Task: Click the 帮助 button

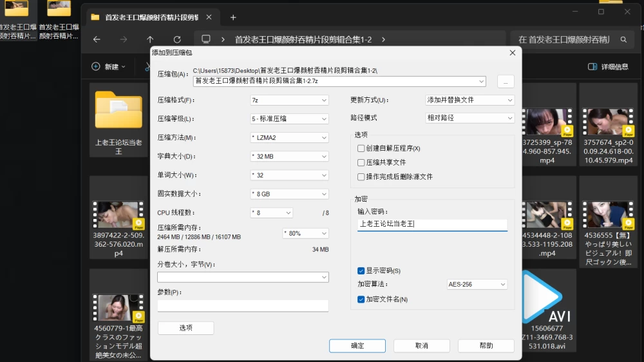Action: pos(486,345)
